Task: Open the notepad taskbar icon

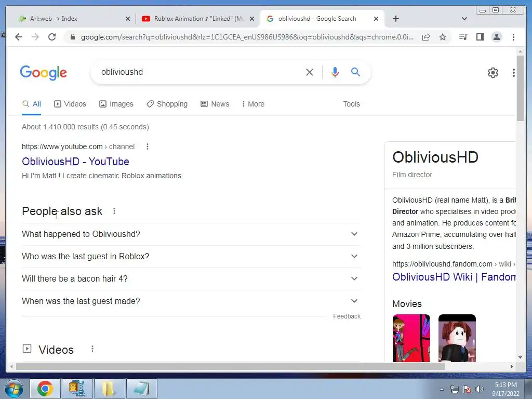Action: pyautogui.click(x=141, y=389)
